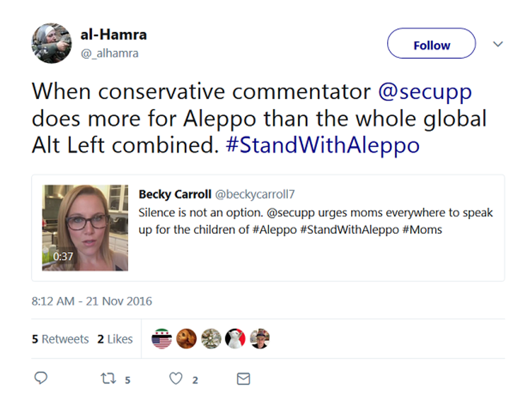Click the 8:12 AM - 21 Nov 2016 timestamp
Viewport: 532px width, 400px height.
pos(92,301)
